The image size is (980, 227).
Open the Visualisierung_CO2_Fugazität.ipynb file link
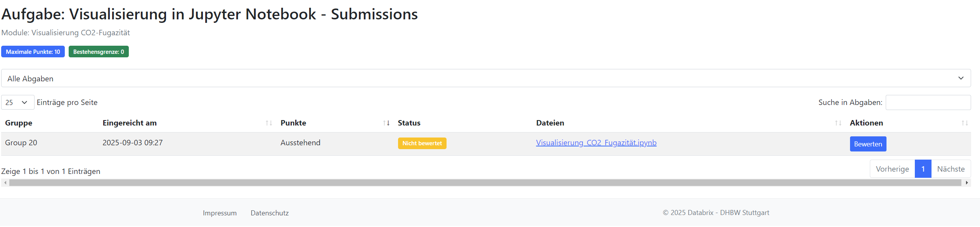click(596, 143)
